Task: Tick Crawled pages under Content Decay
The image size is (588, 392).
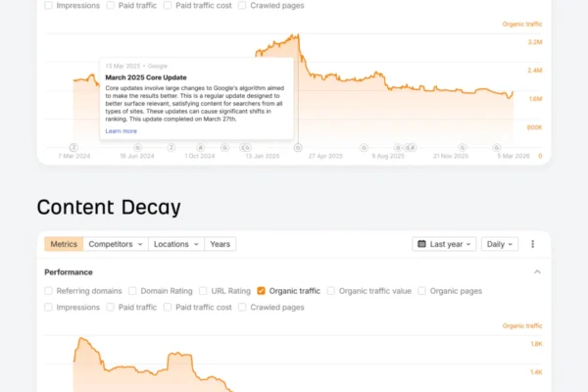Action: tap(244, 307)
